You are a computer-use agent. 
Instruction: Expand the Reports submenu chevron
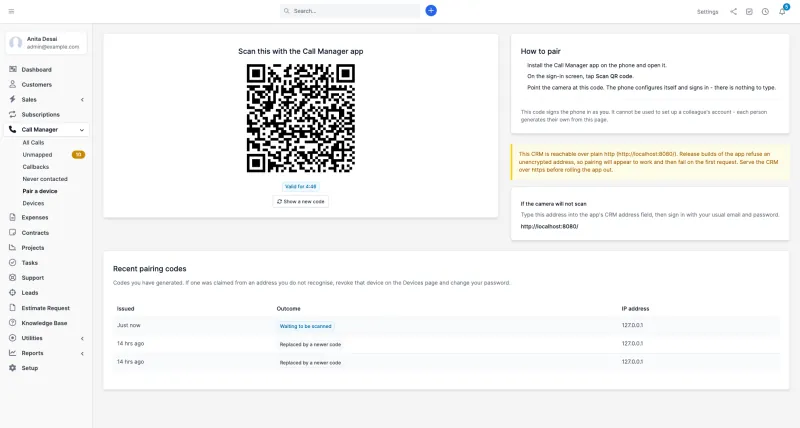[82, 354]
